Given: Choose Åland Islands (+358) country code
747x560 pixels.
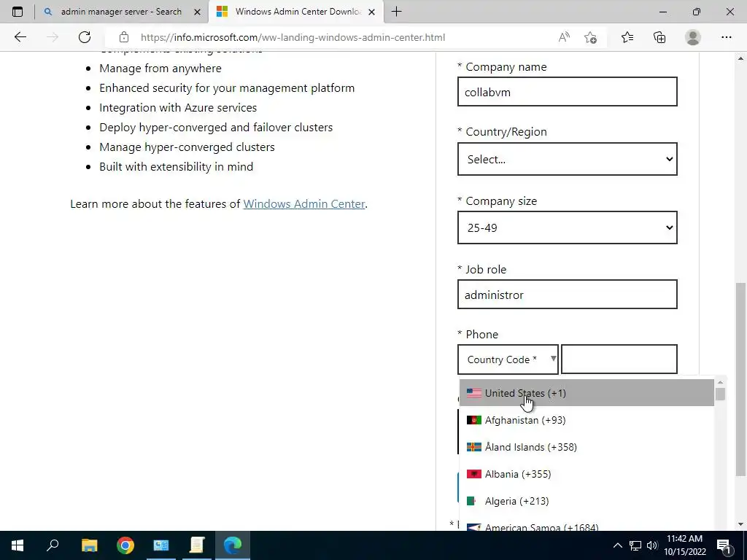Looking at the screenshot, I should click(x=587, y=447).
